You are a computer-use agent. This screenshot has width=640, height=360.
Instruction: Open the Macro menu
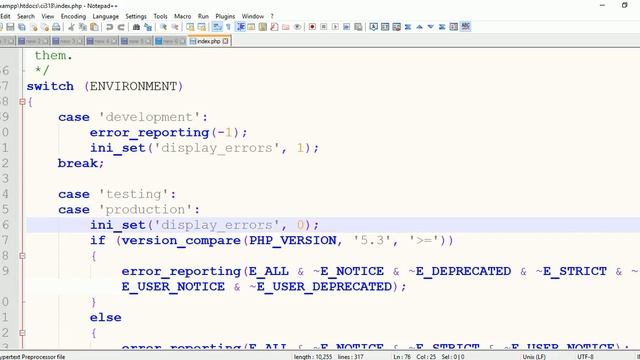(182, 16)
